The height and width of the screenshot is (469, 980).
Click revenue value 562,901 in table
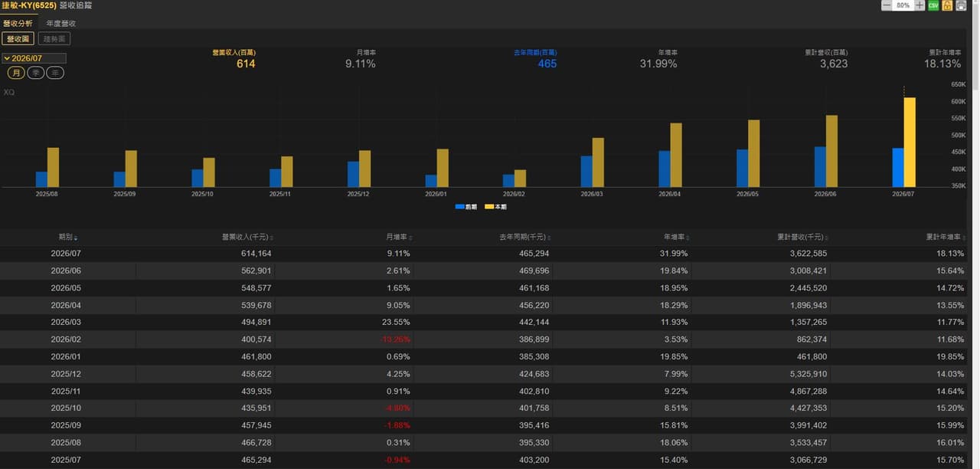click(256, 271)
